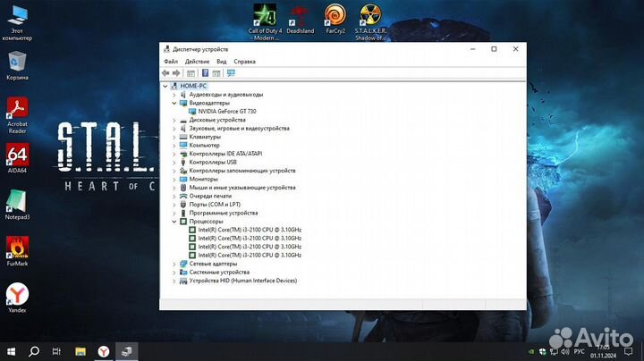Launch Call of Duty 4 shortcut
Image resolution: width=644 pixels, height=361 pixels.
click(265, 22)
